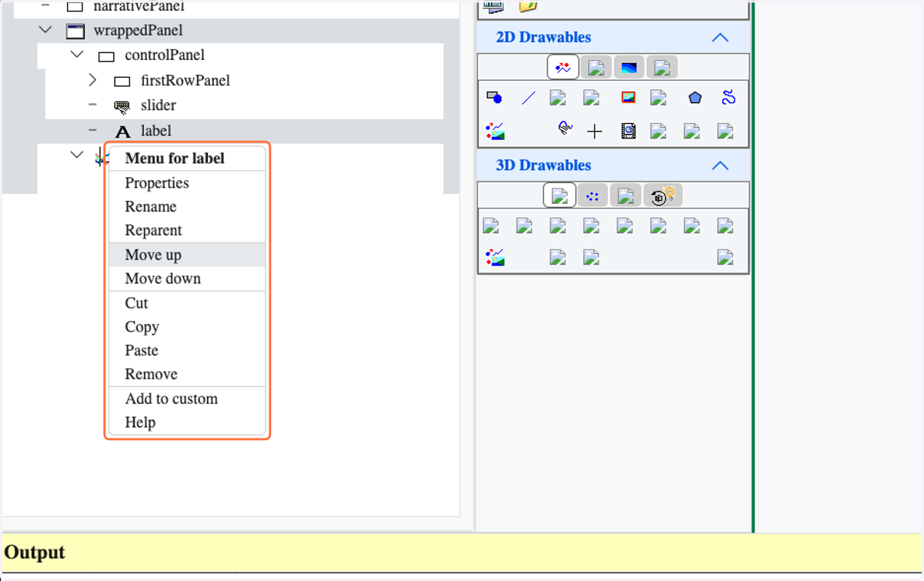Pick the blue squiggly curve drawable icon
This screenshot has height=581, width=924.
[728, 97]
